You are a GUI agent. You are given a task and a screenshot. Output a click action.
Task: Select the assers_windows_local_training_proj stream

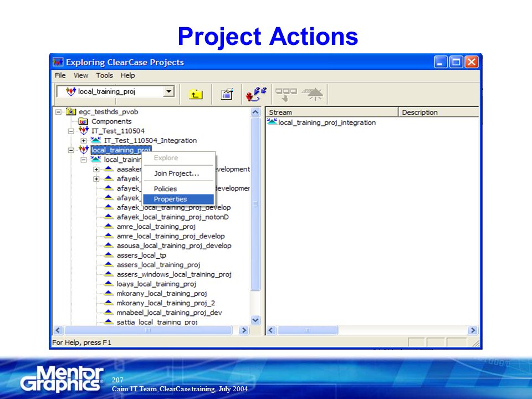(x=174, y=274)
